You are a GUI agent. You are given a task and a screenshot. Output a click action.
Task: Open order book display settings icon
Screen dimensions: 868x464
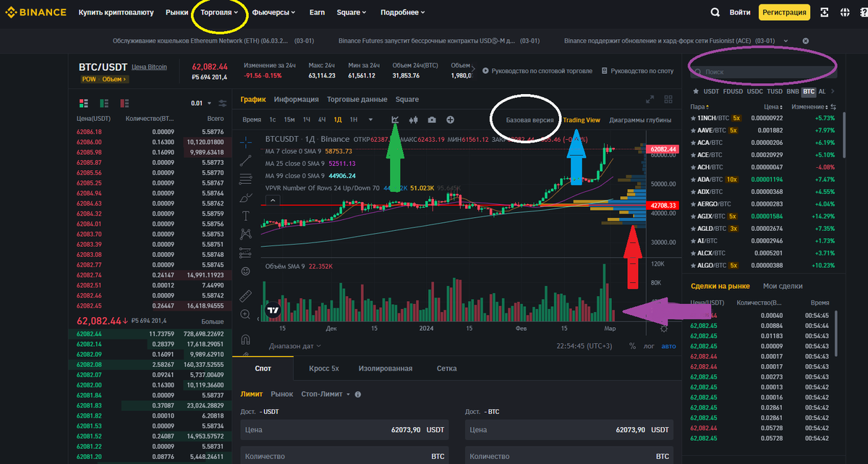[x=223, y=104]
